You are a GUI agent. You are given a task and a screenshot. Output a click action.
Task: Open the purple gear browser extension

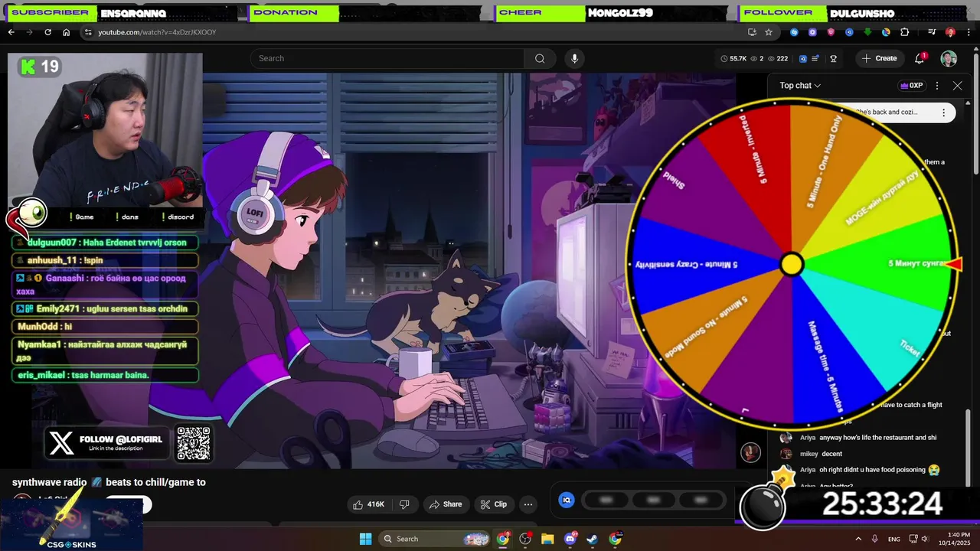(x=812, y=32)
